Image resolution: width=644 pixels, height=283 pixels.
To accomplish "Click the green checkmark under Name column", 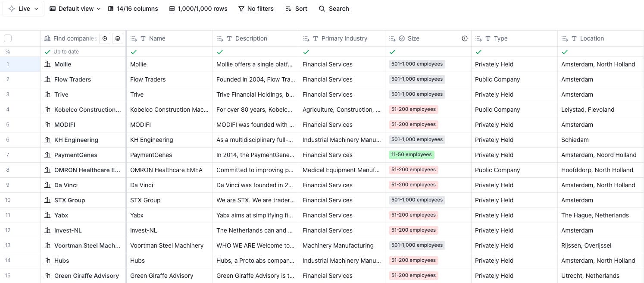I will coord(134,52).
